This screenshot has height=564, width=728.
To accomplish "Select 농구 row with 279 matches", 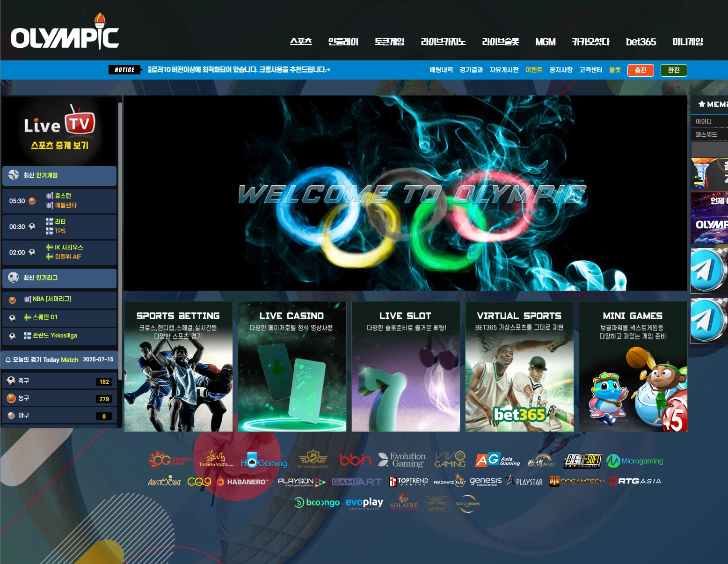I will point(59,398).
